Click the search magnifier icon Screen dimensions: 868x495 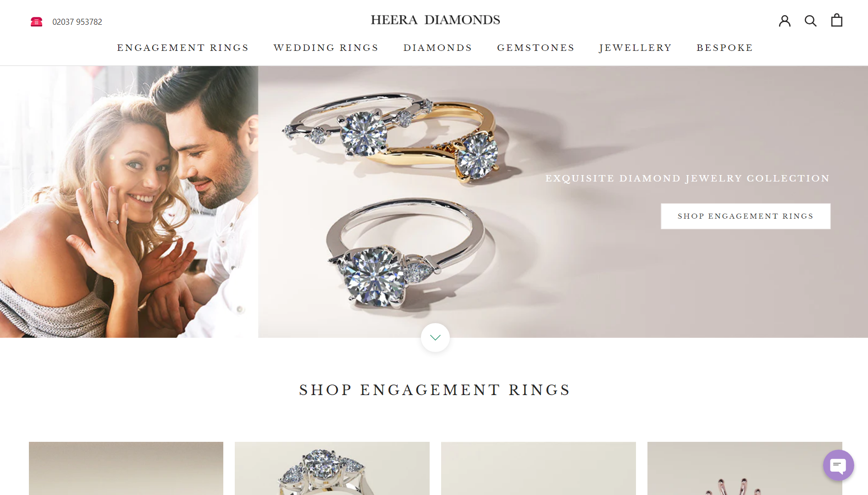pos(811,21)
